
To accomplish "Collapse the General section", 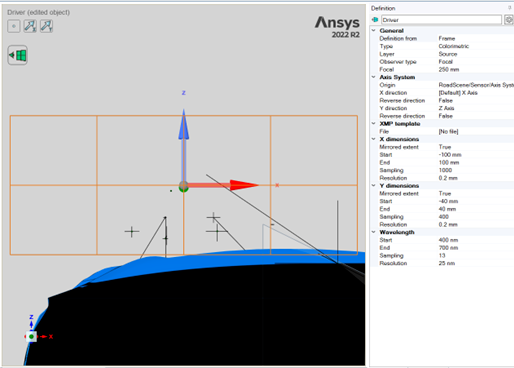I will [x=374, y=30].
